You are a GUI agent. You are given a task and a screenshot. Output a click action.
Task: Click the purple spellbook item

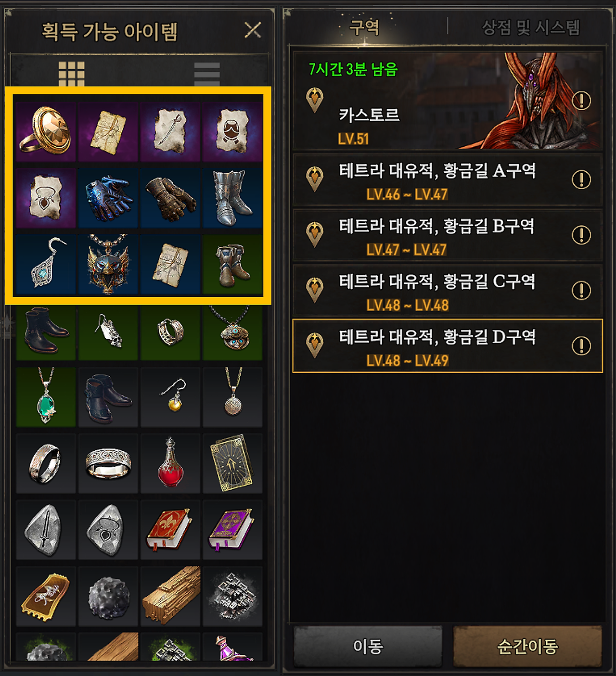(x=233, y=530)
